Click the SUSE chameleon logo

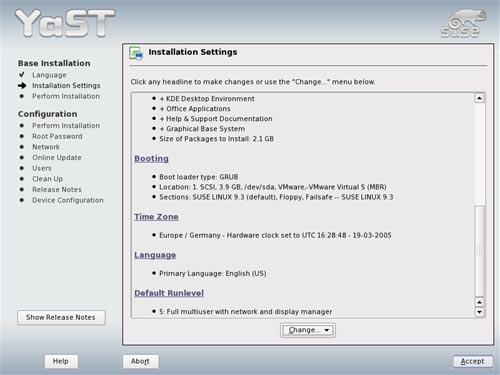[x=464, y=23]
